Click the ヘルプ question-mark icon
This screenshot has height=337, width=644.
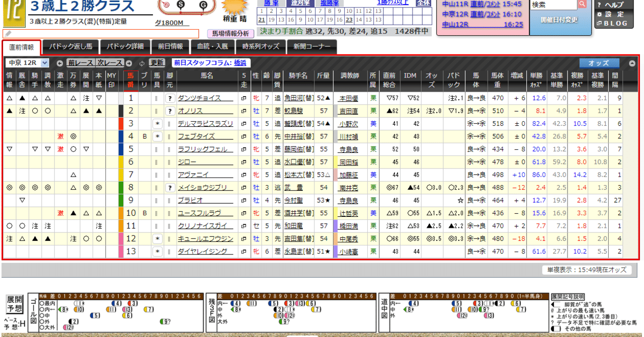tap(599, 5)
